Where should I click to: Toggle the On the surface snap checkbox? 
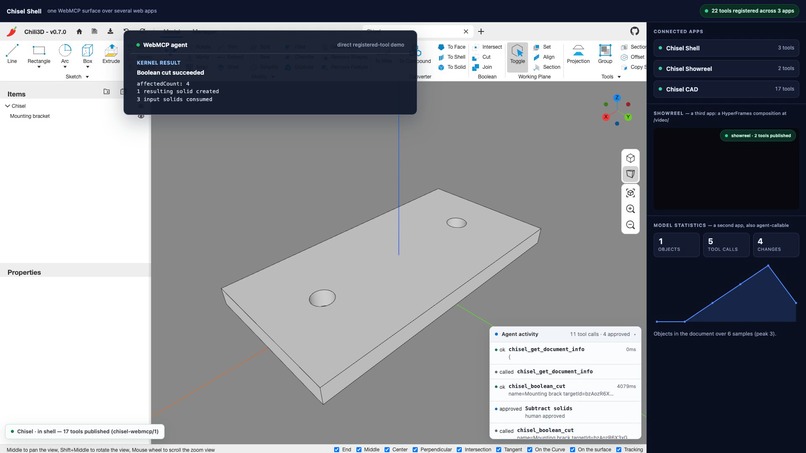coord(573,449)
